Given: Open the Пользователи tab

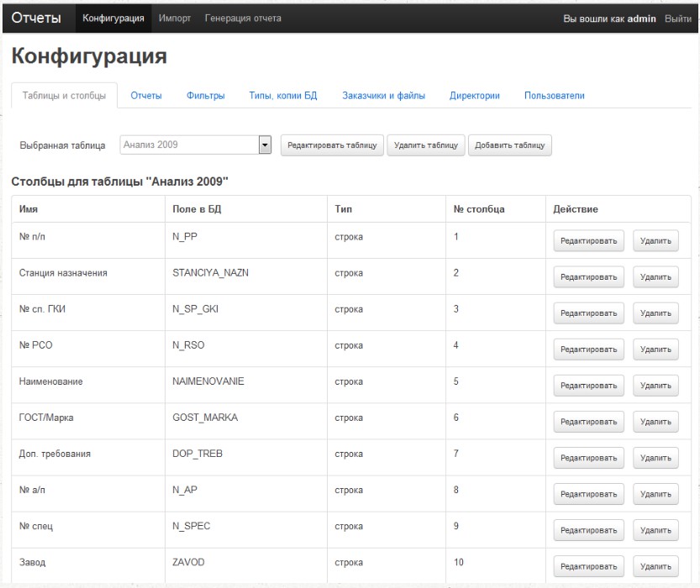Looking at the screenshot, I should 554,96.
